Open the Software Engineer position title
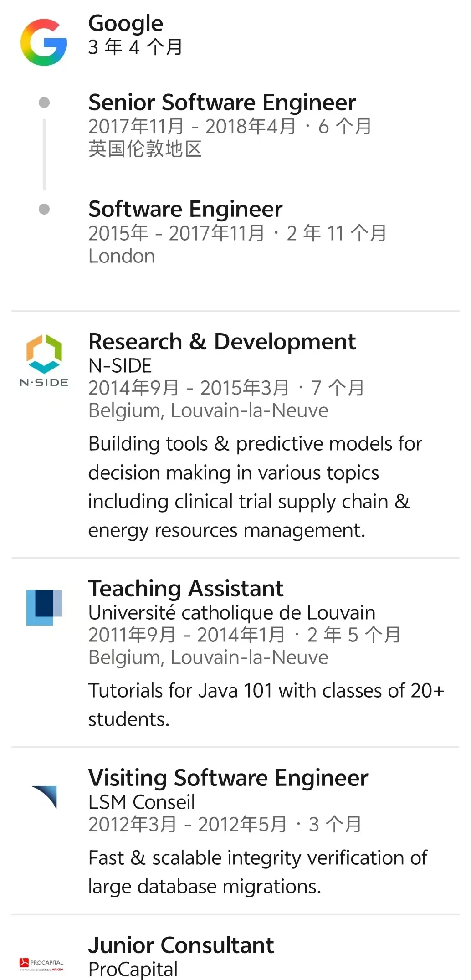 (x=185, y=209)
